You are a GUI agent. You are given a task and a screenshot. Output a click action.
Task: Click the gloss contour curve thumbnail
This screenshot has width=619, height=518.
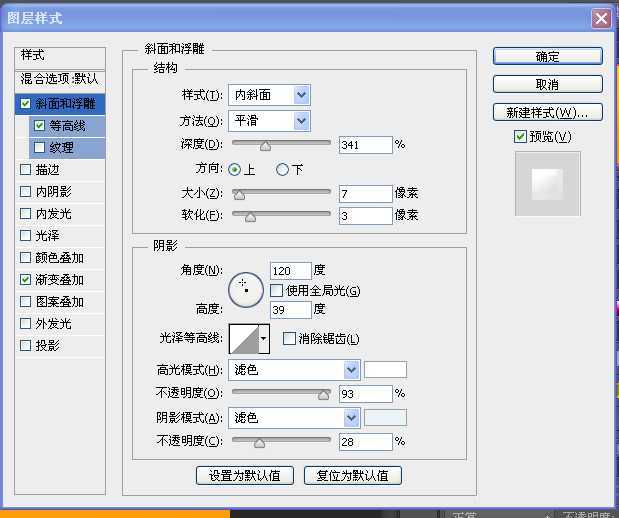[243, 339]
